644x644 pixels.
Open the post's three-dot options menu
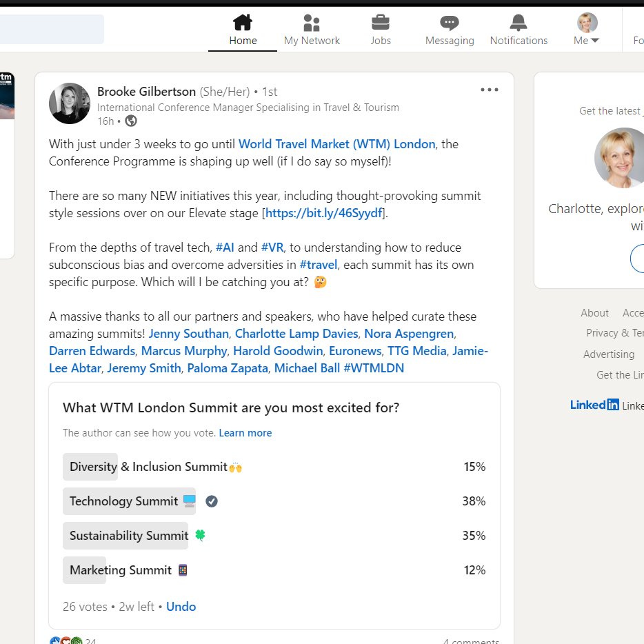coord(489,90)
